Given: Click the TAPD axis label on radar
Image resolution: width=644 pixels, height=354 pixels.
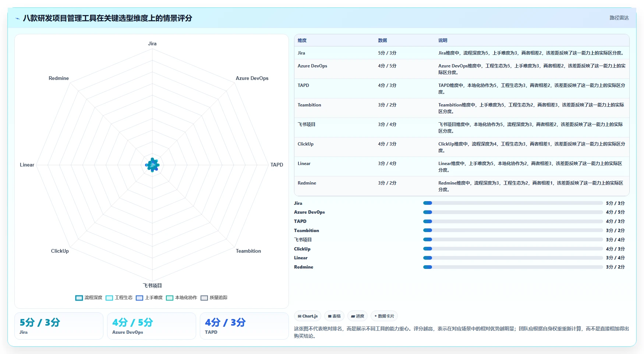Looking at the screenshot, I should [x=277, y=165].
